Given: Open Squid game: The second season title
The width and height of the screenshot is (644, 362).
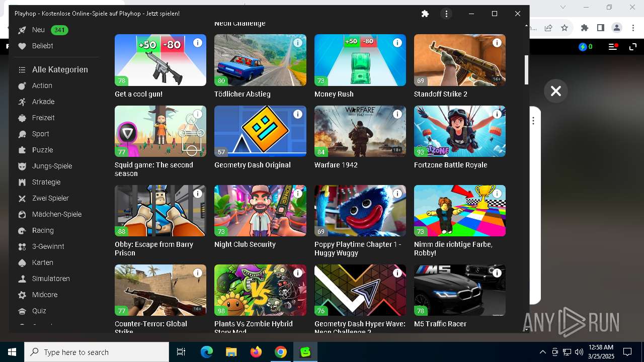Looking at the screenshot, I should pyautogui.click(x=154, y=169).
